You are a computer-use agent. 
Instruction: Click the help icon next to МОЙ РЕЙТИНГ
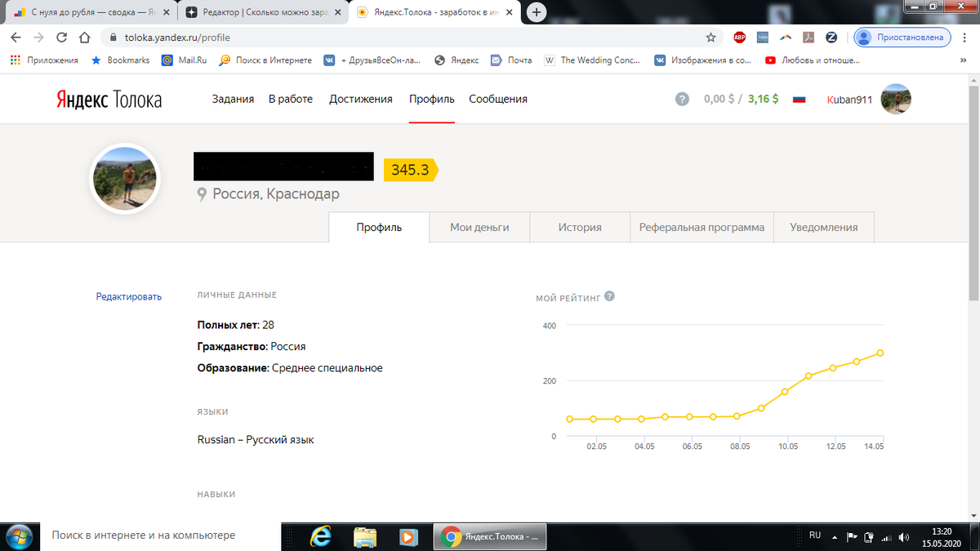point(609,296)
